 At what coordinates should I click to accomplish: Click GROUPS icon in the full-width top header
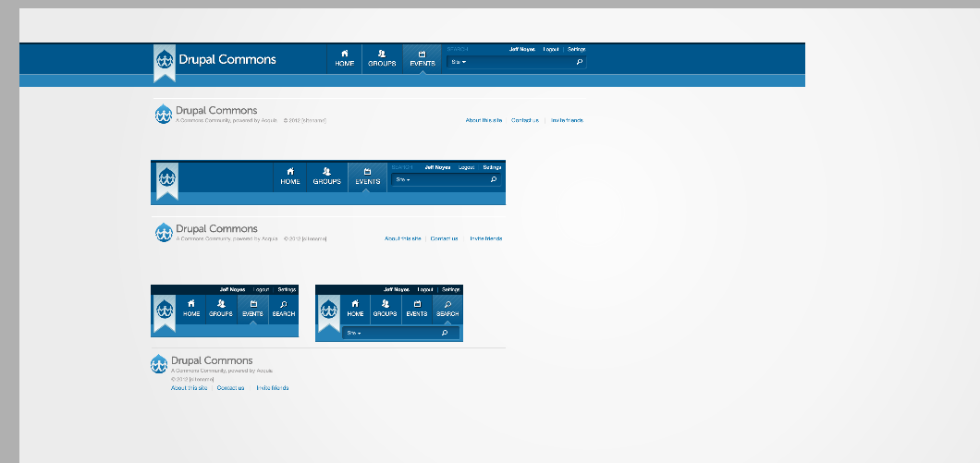382,54
